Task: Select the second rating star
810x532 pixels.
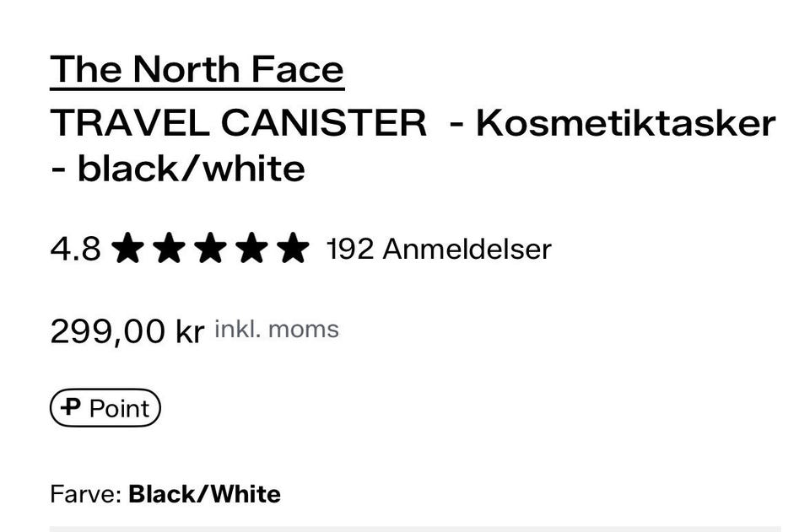Action: [169, 250]
